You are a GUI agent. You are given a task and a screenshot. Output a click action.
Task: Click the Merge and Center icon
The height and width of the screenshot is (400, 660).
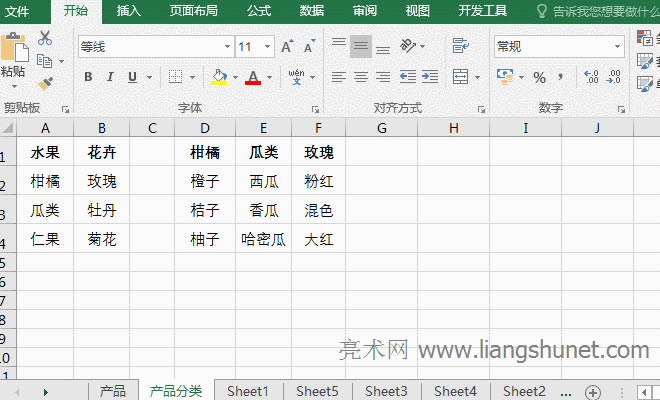(460, 77)
